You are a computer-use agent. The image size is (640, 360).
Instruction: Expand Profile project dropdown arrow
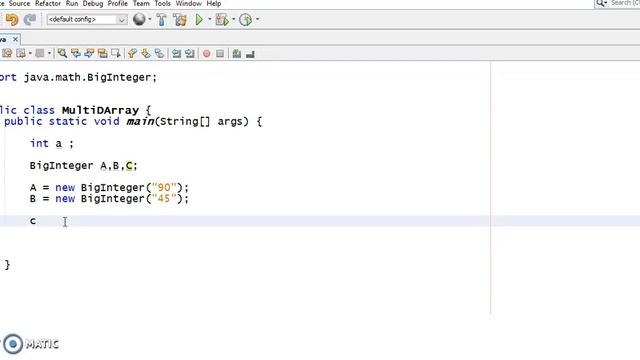tap(257, 19)
